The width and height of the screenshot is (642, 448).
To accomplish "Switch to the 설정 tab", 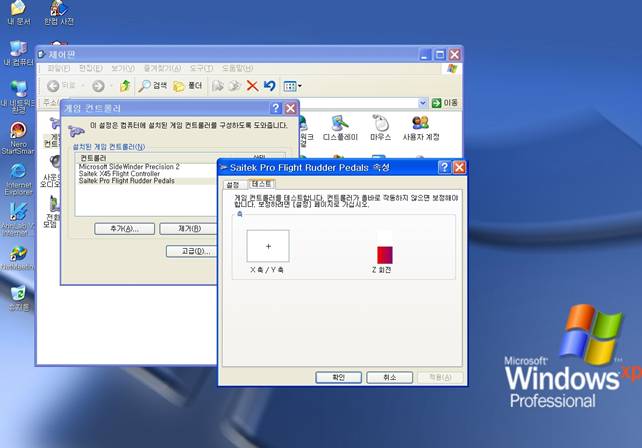I will [233, 185].
